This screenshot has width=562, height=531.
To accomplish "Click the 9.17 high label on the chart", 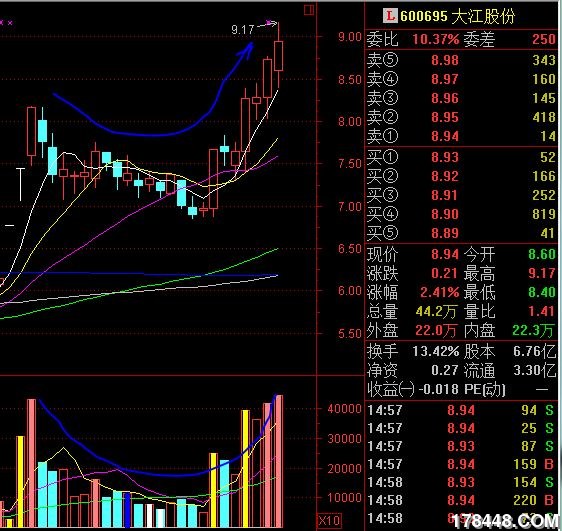I will (243, 29).
